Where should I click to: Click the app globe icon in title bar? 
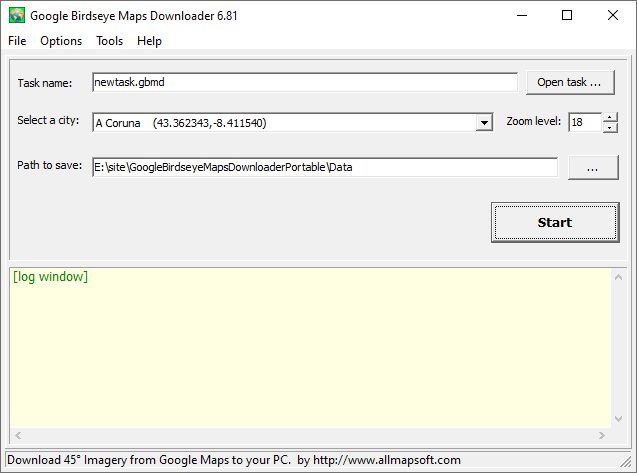(17, 15)
